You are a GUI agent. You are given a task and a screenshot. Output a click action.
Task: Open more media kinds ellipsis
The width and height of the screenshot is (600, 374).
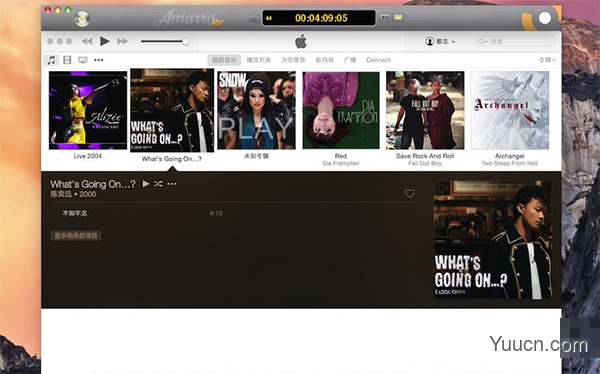click(x=99, y=60)
